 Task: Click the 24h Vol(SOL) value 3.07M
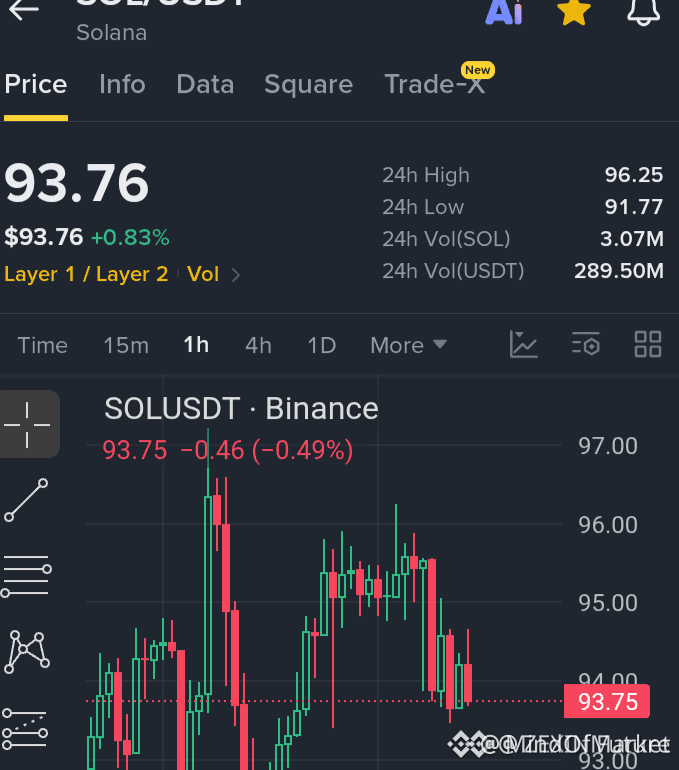point(632,239)
